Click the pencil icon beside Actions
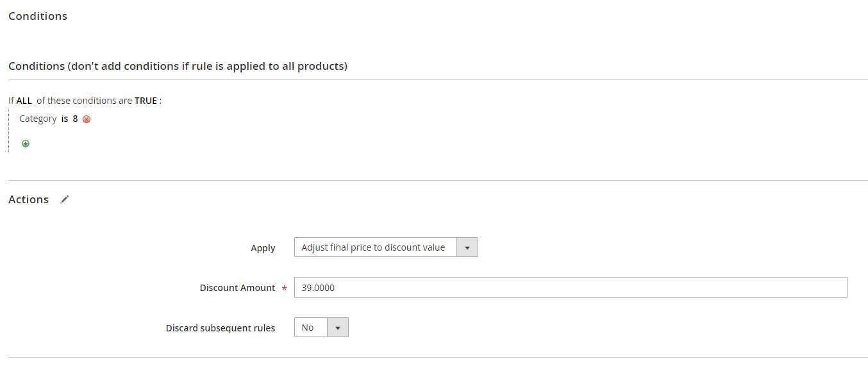This screenshot has height=366, width=868. 64,199
